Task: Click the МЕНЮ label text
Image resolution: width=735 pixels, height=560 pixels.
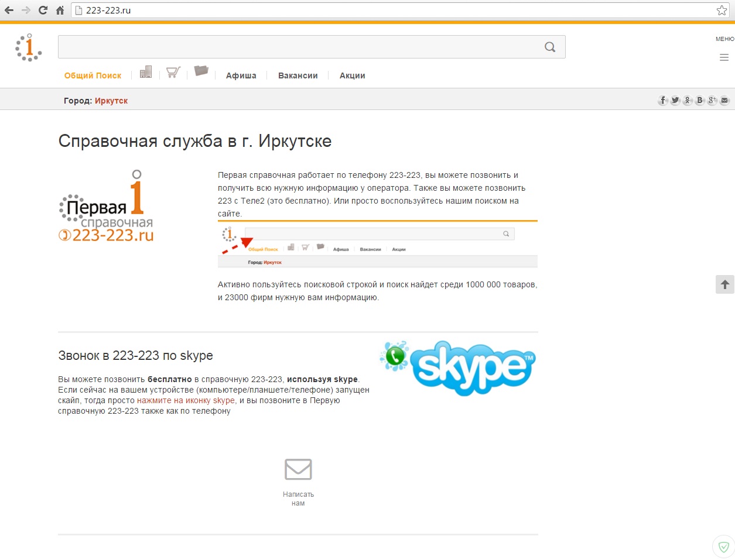Action: click(x=724, y=39)
